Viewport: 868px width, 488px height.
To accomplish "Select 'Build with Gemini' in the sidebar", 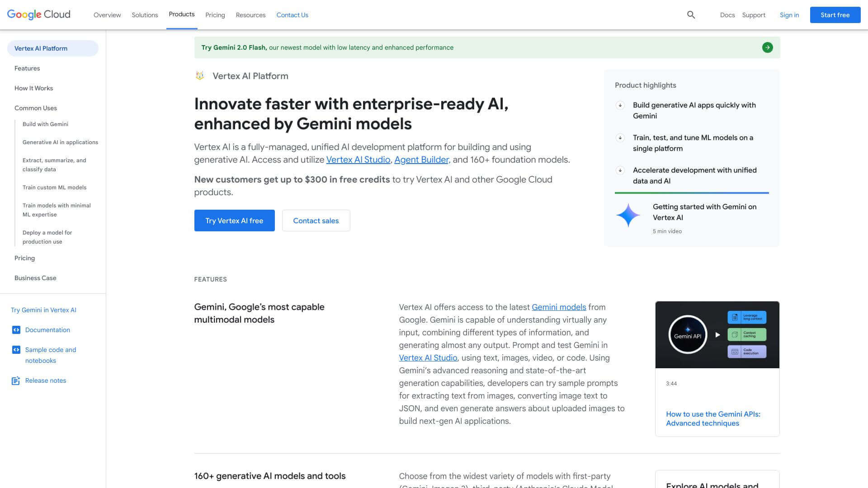I will [x=45, y=124].
